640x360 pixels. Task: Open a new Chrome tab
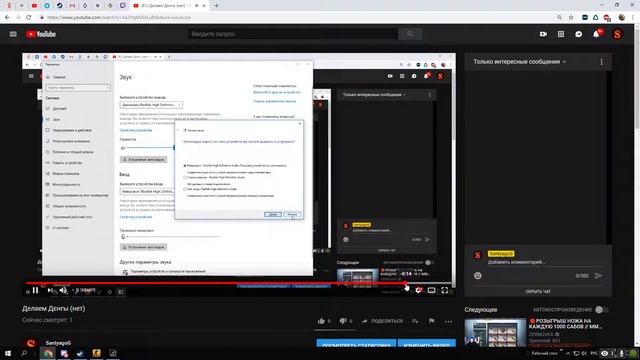(x=216, y=6)
